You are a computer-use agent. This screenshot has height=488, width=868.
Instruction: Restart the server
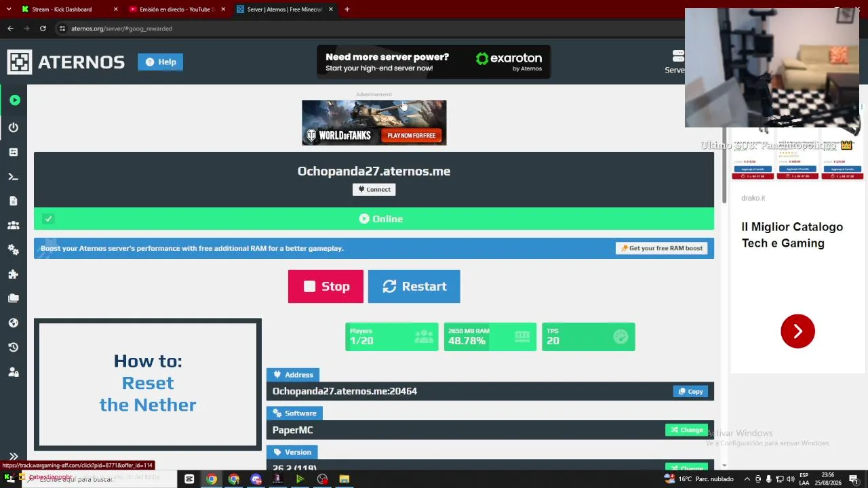click(x=414, y=286)
